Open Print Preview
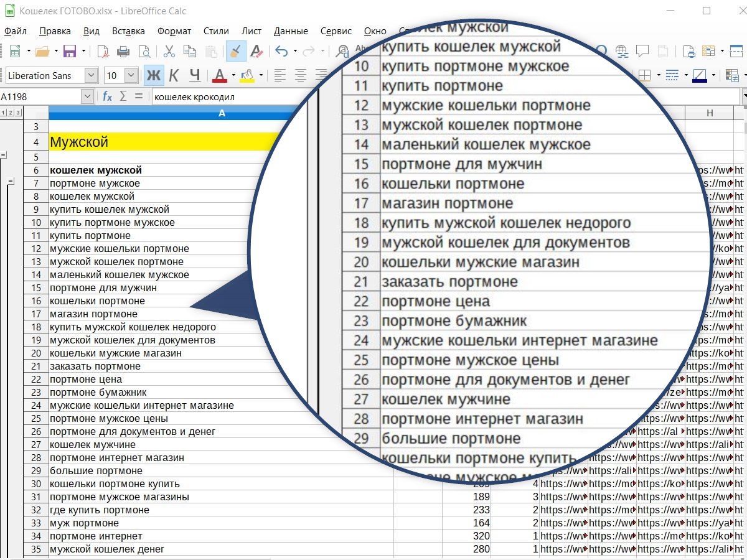Viewport: 747px width, 560px height. pos(144,51)
